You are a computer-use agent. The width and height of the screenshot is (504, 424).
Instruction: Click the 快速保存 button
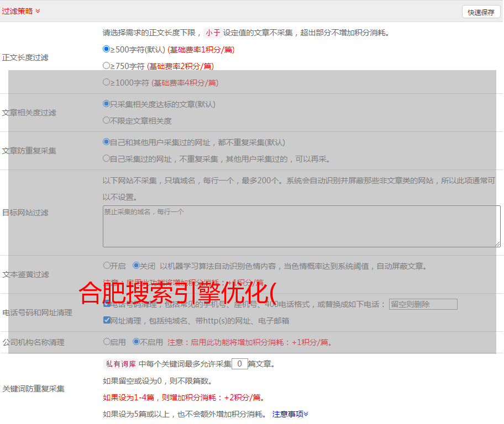[x=480, y=12]
